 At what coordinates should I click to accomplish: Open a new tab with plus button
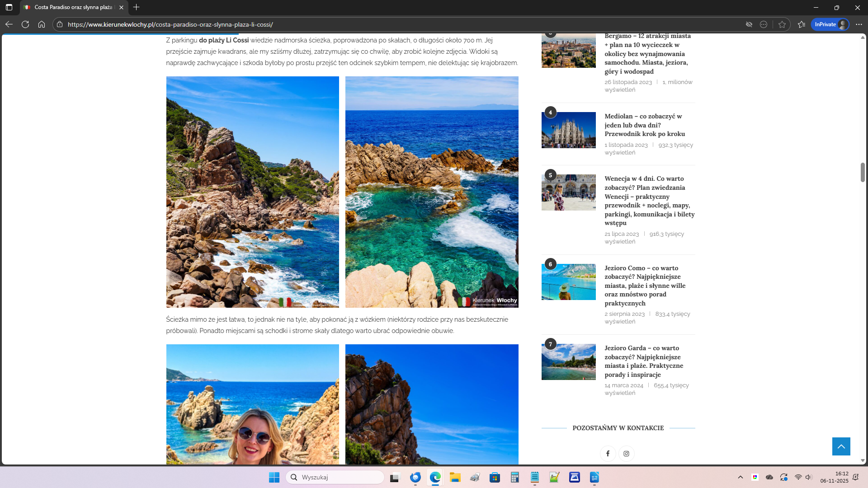click(136, 7)
